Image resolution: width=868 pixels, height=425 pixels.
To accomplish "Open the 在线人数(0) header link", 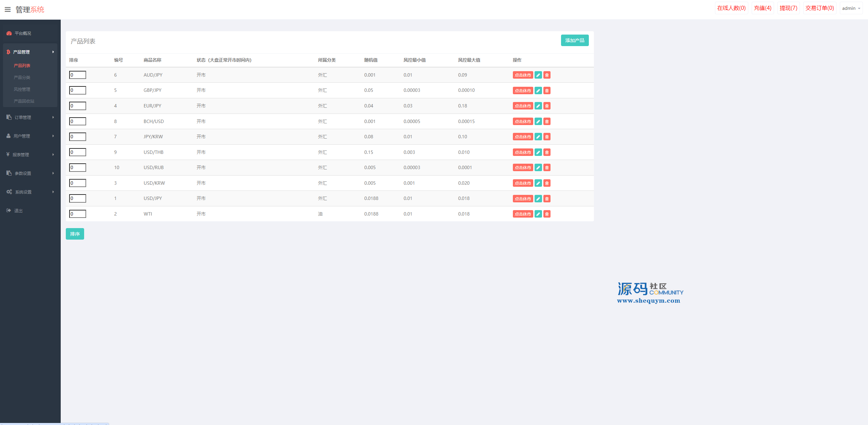I will click(731, 8).
